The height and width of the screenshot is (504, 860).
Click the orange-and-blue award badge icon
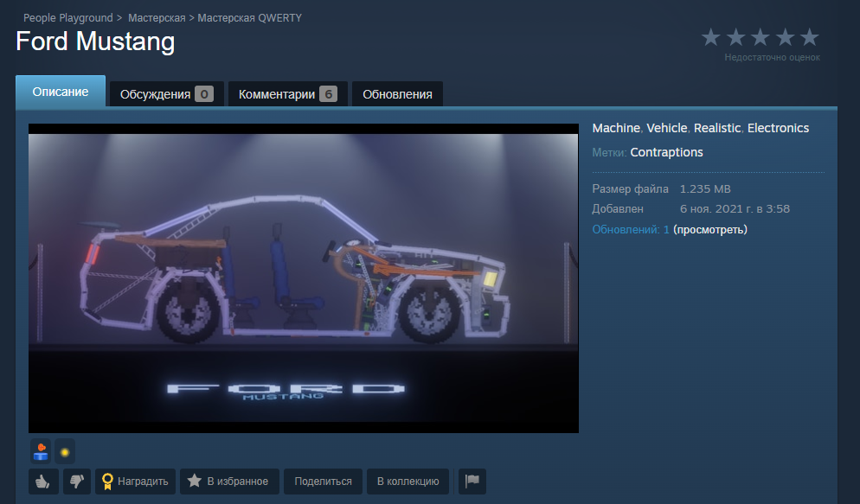point(41,452)
